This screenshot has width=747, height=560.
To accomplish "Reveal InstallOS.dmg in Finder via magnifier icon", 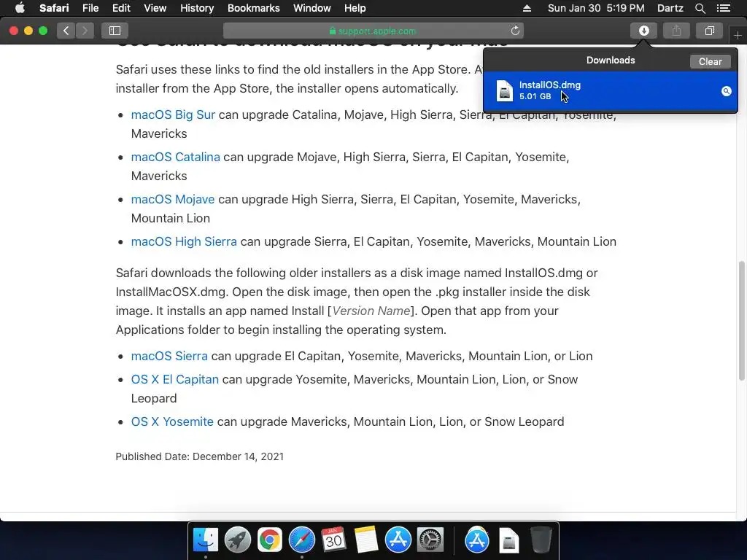I will pos(726,91).
